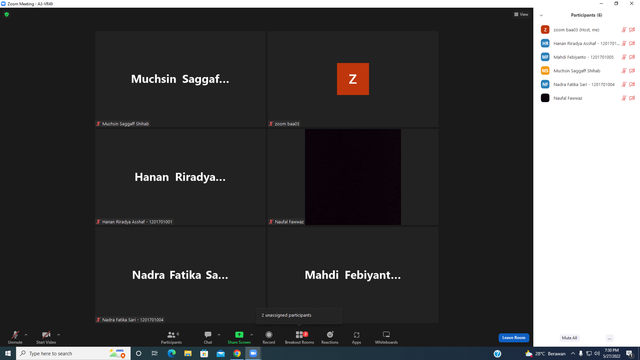
Task: Click video-off icon for Nadra Fatika Sari
Action: click(x=632, y=84)
